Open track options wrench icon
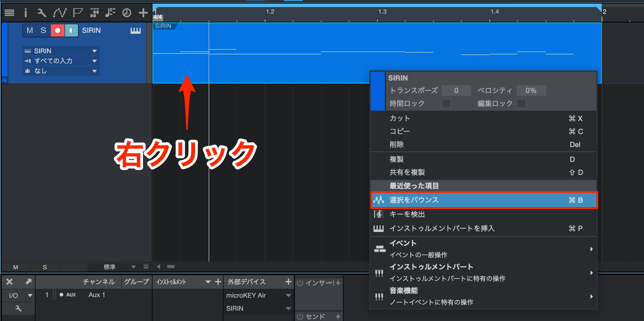The height and width of the screenshot is (321, 644). (41, 13)
